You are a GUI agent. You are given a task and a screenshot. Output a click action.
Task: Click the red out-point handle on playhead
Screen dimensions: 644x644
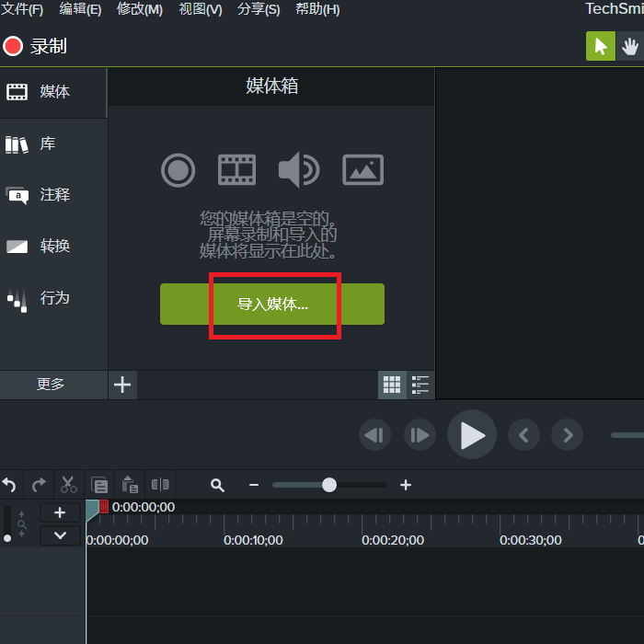point(104,506)
